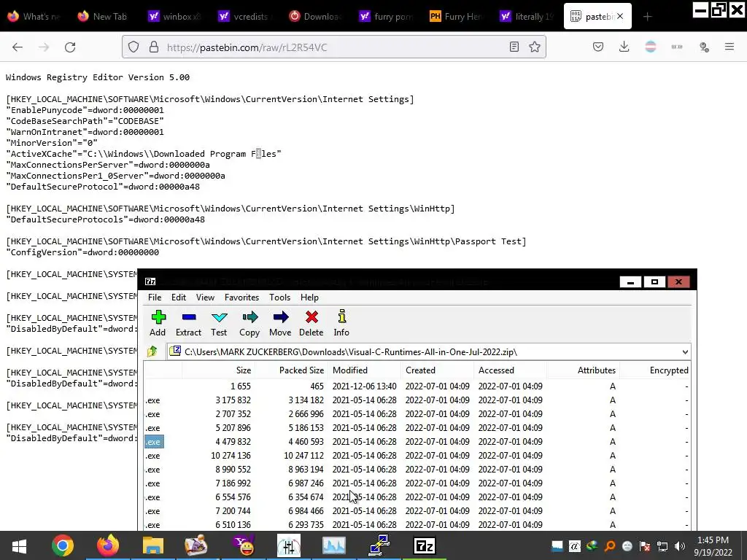
Task: Switch to the New Tab browser tab
Action: click(103, 16)
